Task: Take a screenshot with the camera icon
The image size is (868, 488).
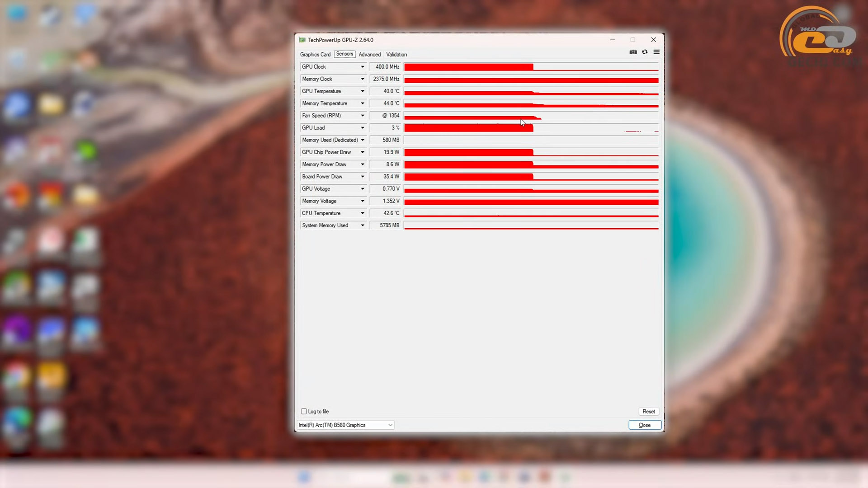Action: click(633, 52)
